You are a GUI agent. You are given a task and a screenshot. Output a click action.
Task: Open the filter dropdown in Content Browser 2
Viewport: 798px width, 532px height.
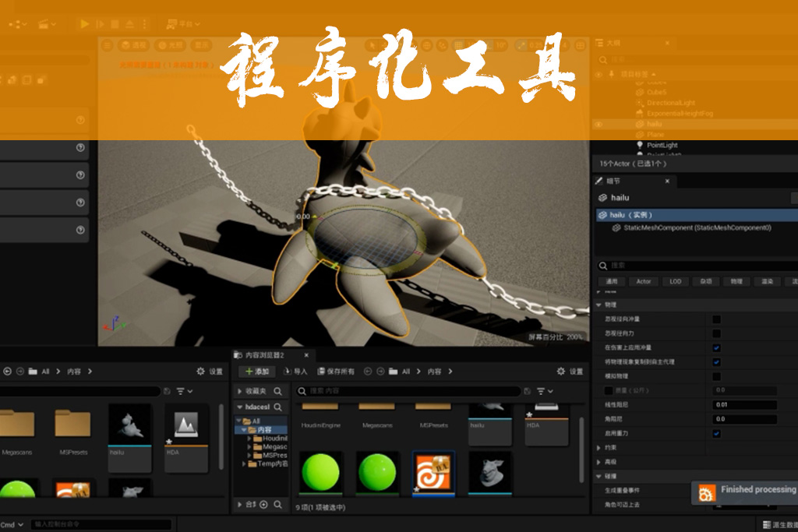tap(544, 391)
